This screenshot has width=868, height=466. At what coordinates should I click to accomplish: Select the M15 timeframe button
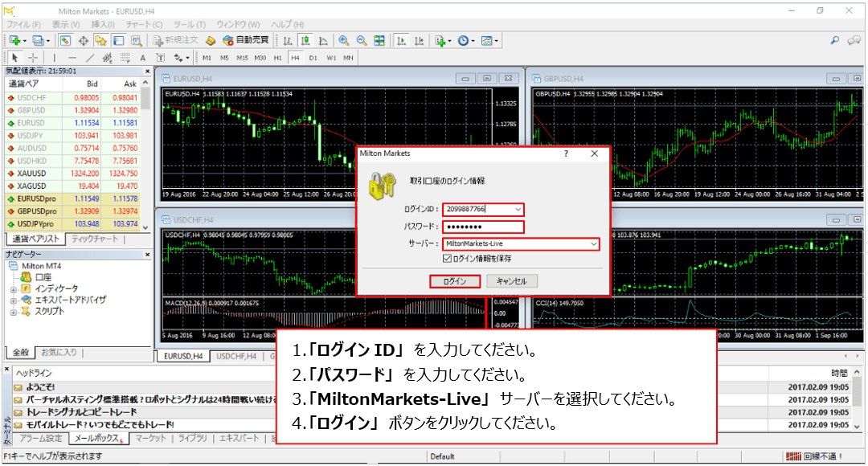tap(242, 58)
